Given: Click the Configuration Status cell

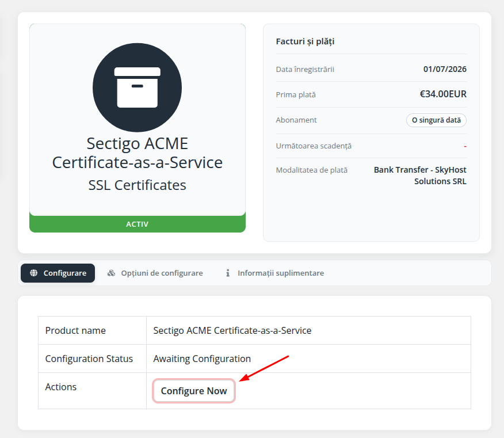Looking at the screenshot, I should (x=92, y=359).
